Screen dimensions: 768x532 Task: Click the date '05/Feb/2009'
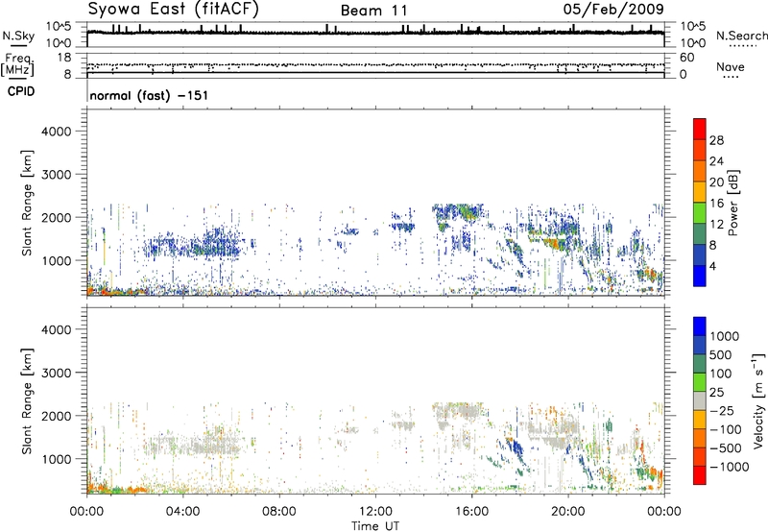[x=613, y=9]
